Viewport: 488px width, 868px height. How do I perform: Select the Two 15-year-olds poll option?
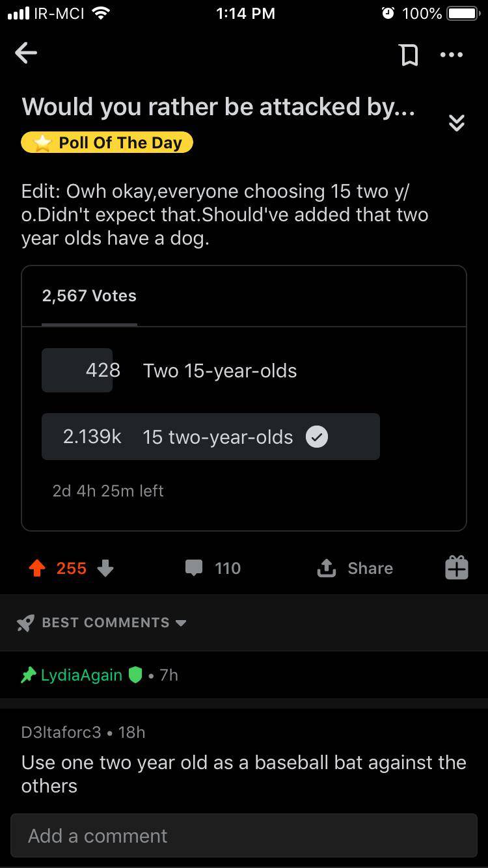(x=220, y=371)
